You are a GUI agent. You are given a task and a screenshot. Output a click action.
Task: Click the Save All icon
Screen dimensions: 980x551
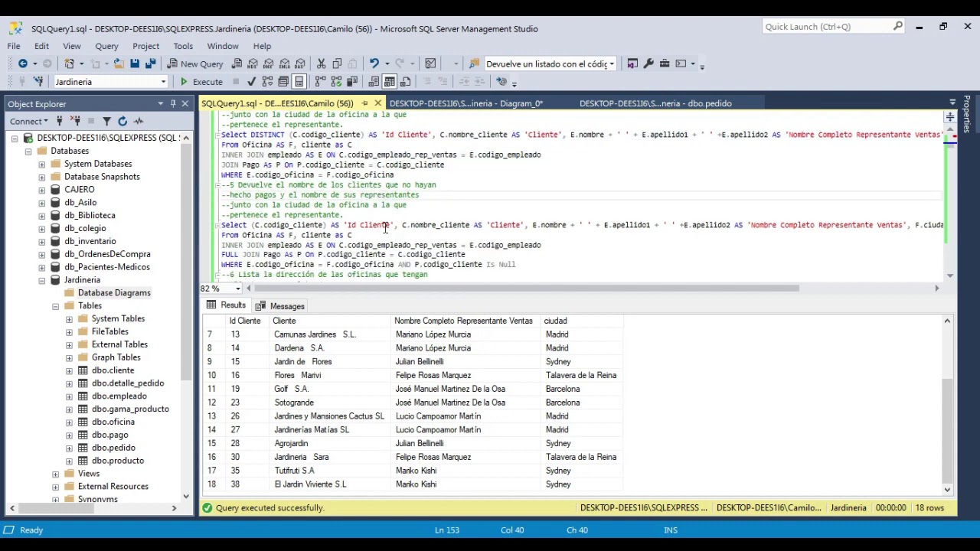(150, 64)
